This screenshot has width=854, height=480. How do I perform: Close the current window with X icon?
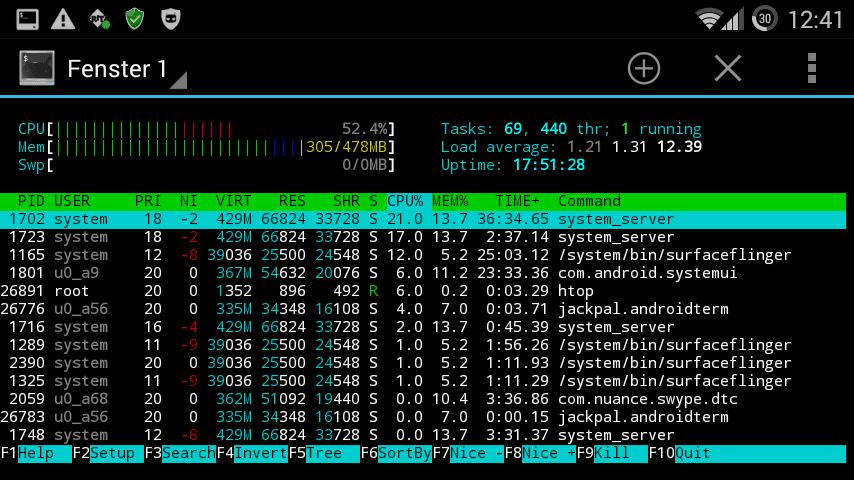[x=728, y=69]
